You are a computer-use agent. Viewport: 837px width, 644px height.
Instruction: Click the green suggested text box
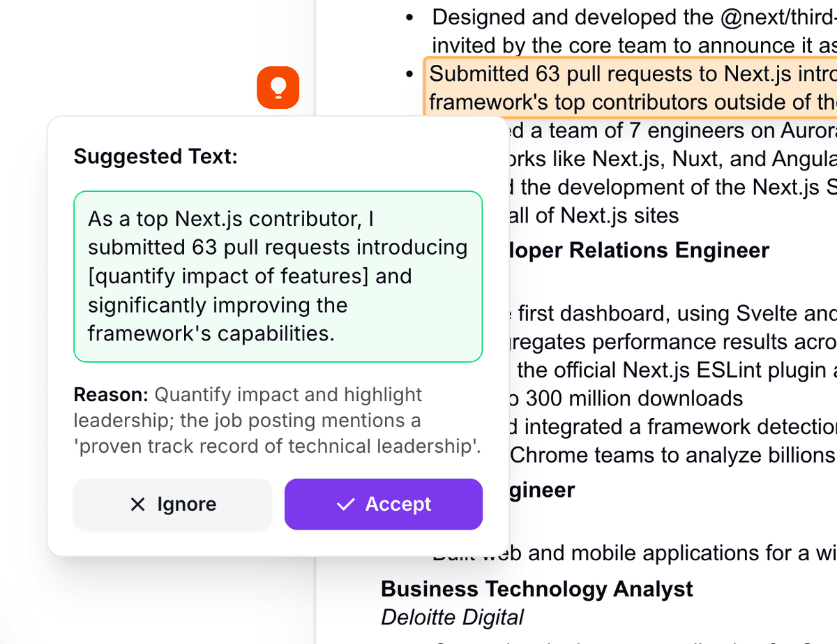click(278, 276)
